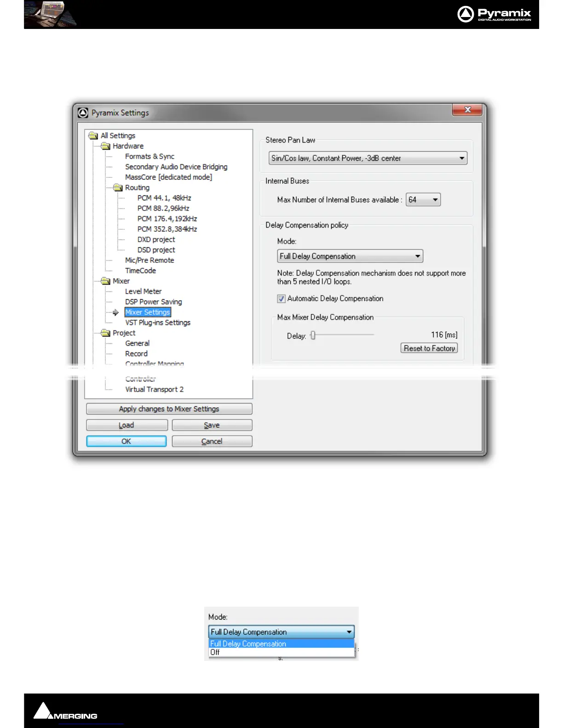Click the Routing folder icon
The image size is (563, 728).
coord(118,188)
